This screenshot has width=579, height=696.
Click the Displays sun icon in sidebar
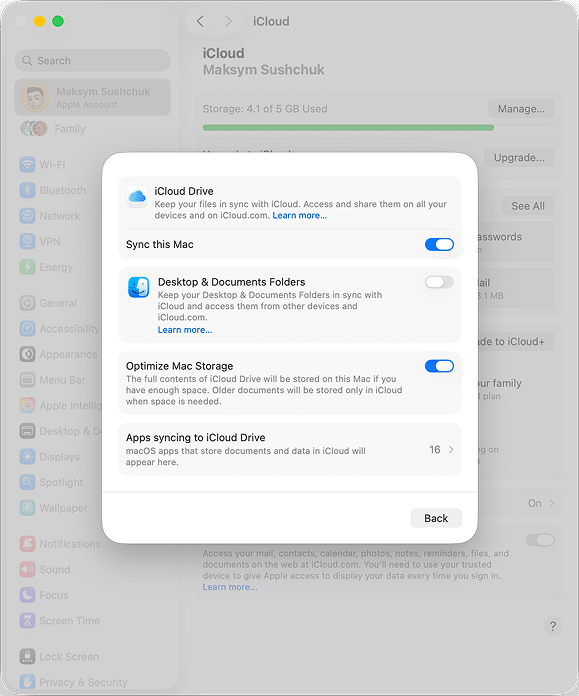point(28,457)
